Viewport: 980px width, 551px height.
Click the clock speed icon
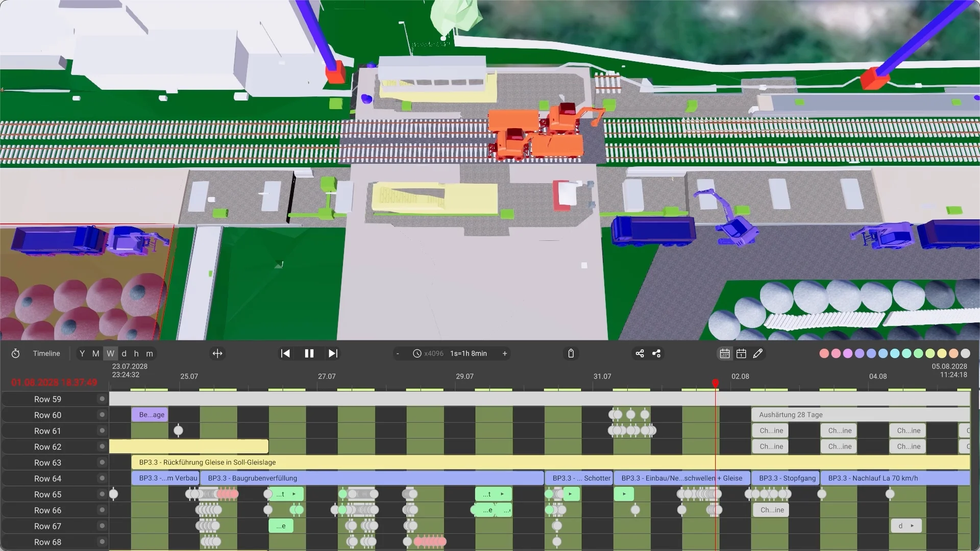(417, 354)
